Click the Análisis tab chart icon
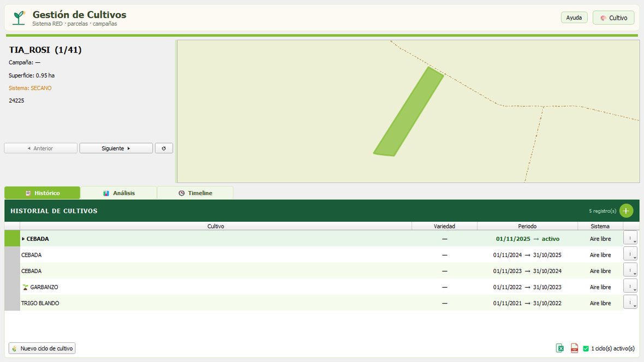The image size is (644, 362). click(106, 193)
